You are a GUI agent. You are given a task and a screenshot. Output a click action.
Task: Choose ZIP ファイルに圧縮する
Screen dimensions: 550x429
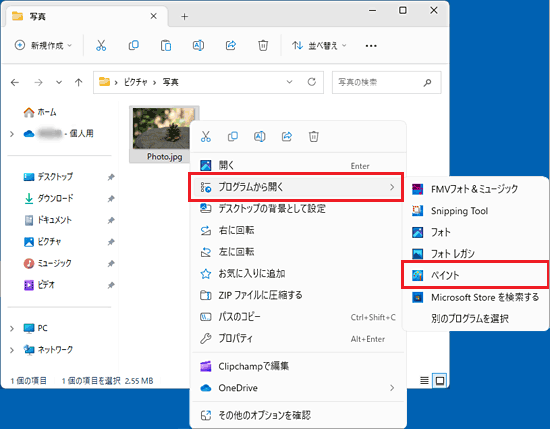tap(298, 295)
